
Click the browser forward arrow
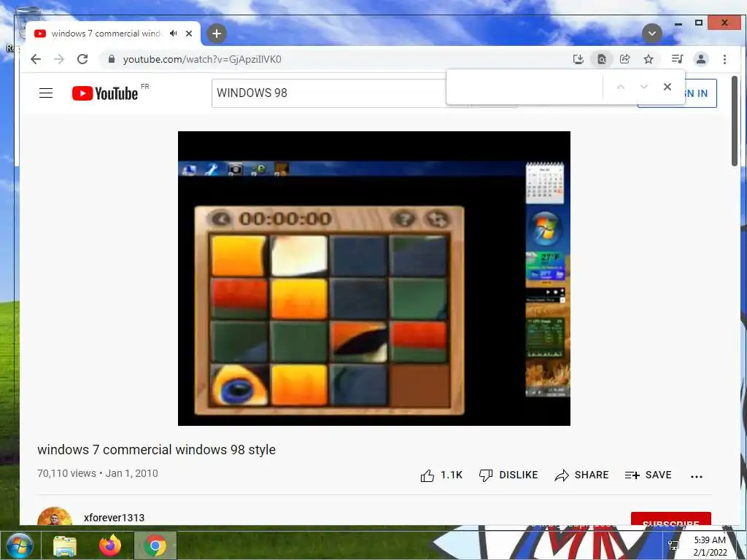(x=59, y=59)
